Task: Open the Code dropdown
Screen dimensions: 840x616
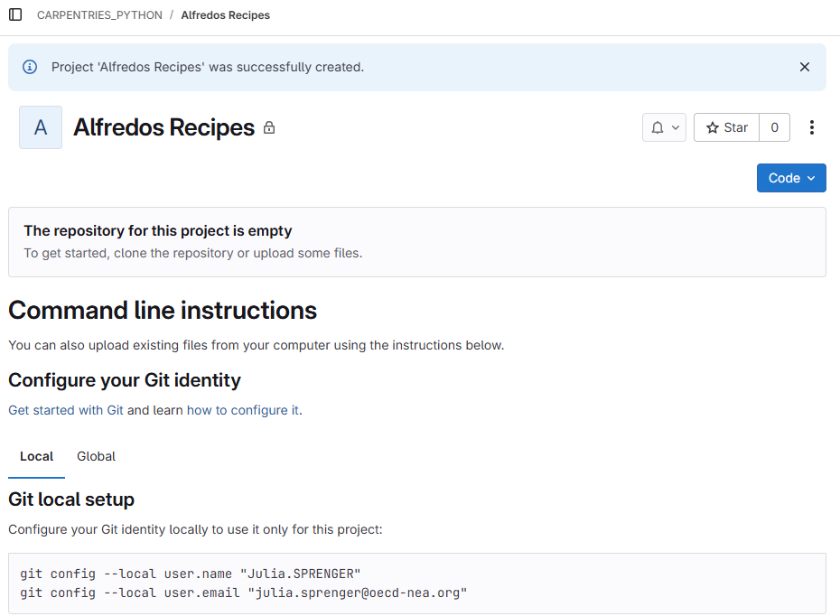Action: tap(790, 178)
